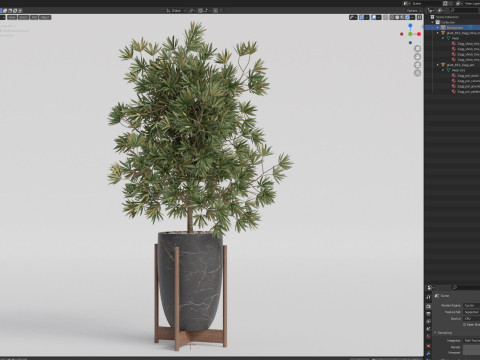Open the Global transform orientation dropdown

tap(176, 11)
